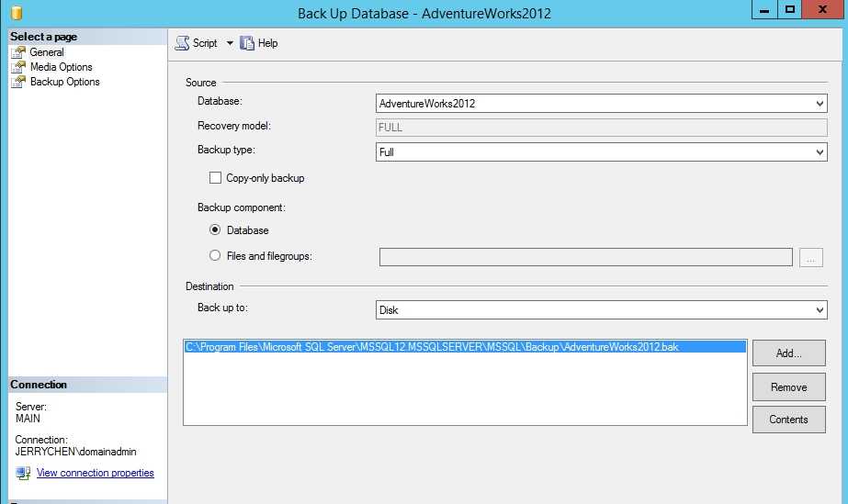Click the Help book icon
The height and width of the screenshot is (504, 848).
[247, 43]
